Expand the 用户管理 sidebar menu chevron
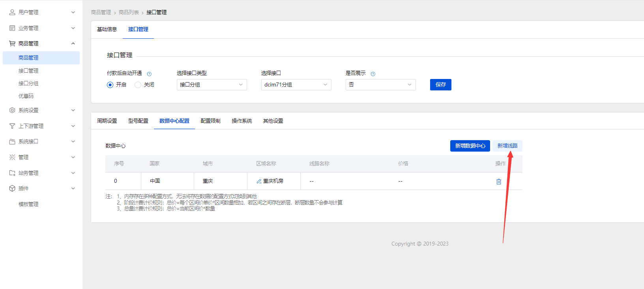Viewport: 644px width, 289px height. pos(73,12)
